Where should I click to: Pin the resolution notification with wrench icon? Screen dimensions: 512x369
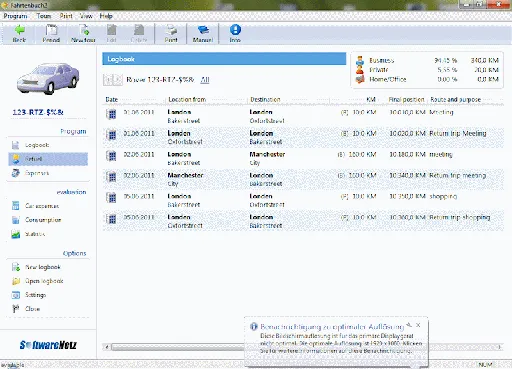(409, 325)
